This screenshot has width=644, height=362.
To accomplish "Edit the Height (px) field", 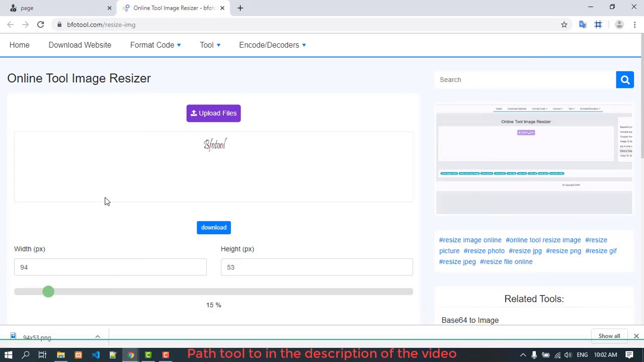I will [x=316, y=267].
